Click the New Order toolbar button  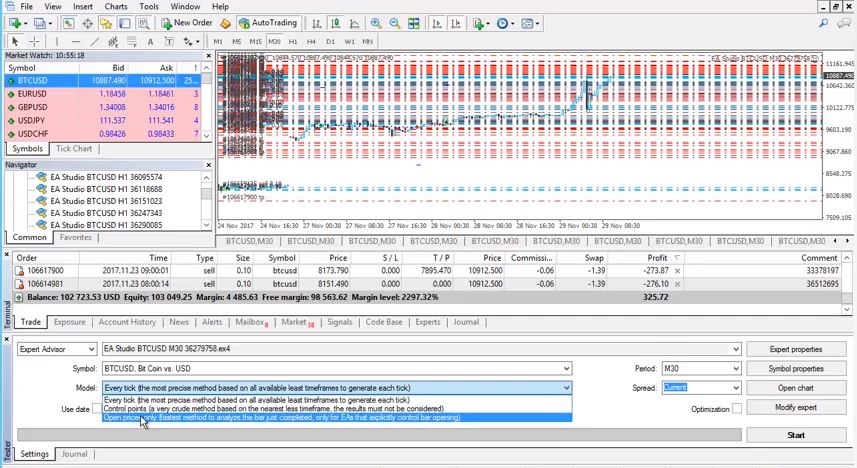(x=187, y=23)
